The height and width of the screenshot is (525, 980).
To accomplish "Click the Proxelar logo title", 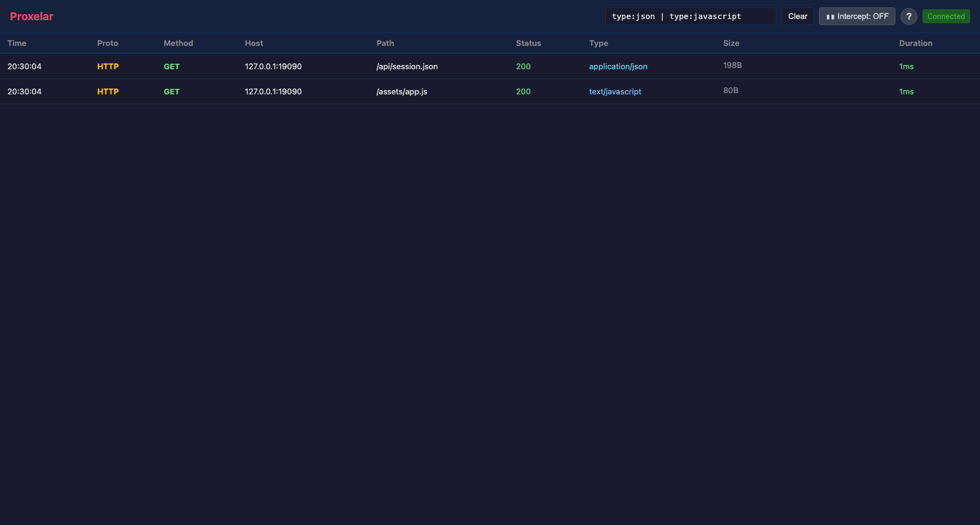I will pyautogui.click(x=32, y=17).
